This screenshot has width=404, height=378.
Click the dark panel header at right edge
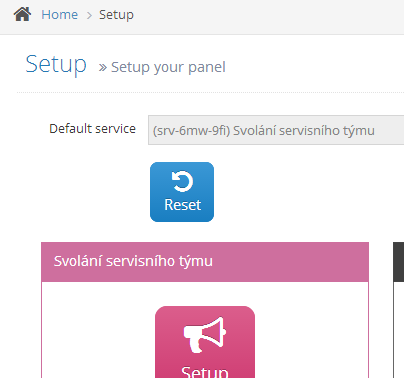click(x=399, y=262)
